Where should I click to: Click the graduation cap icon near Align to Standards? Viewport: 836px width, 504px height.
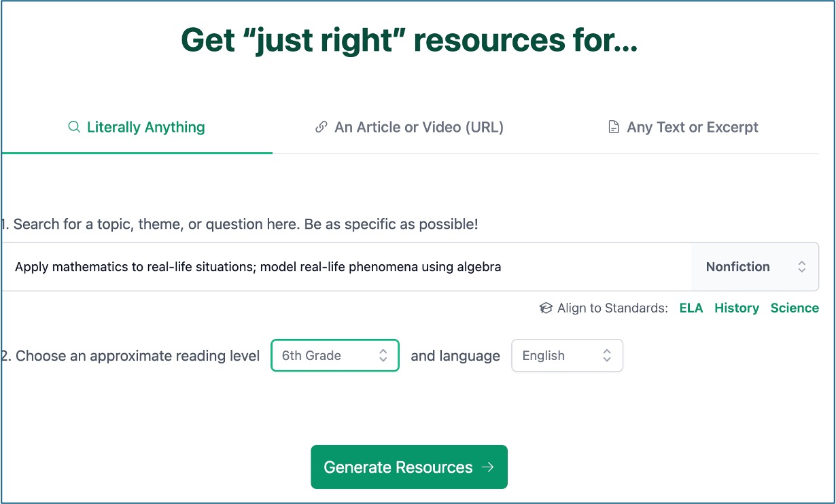tap(546, 308)
